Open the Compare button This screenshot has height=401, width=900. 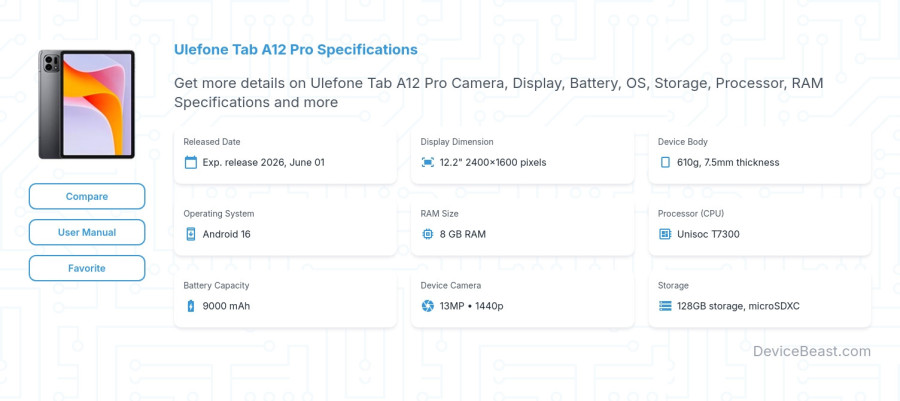87,196
